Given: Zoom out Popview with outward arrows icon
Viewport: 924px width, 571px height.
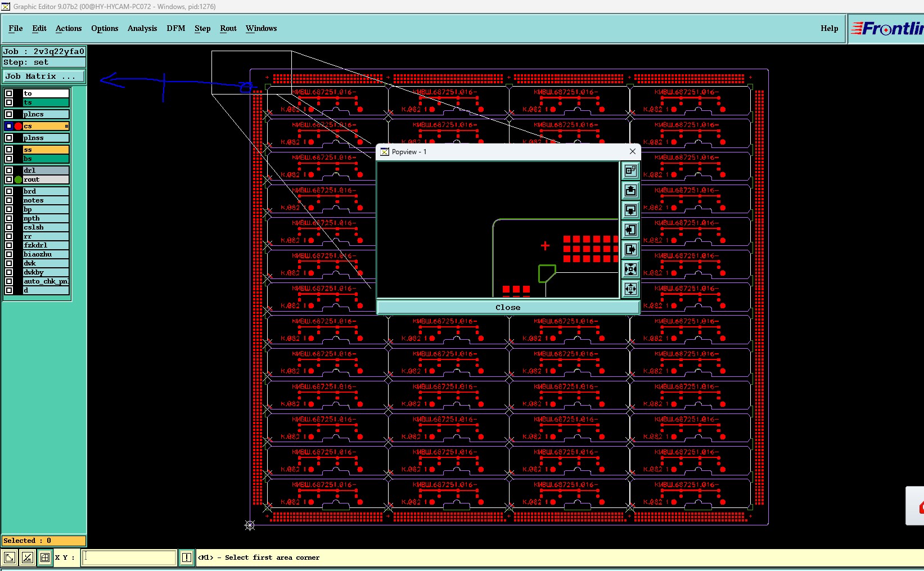Looking at the screenshot, I should (x=630, y=289).
